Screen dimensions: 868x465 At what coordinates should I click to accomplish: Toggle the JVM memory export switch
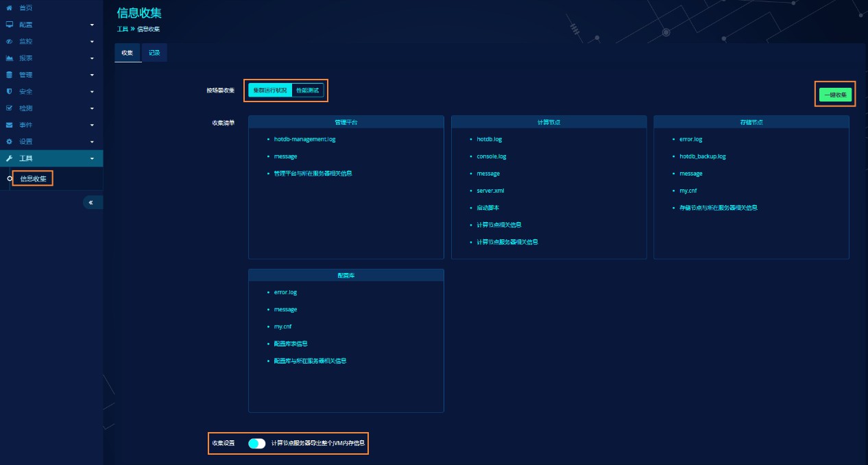(x=257, y=444)
